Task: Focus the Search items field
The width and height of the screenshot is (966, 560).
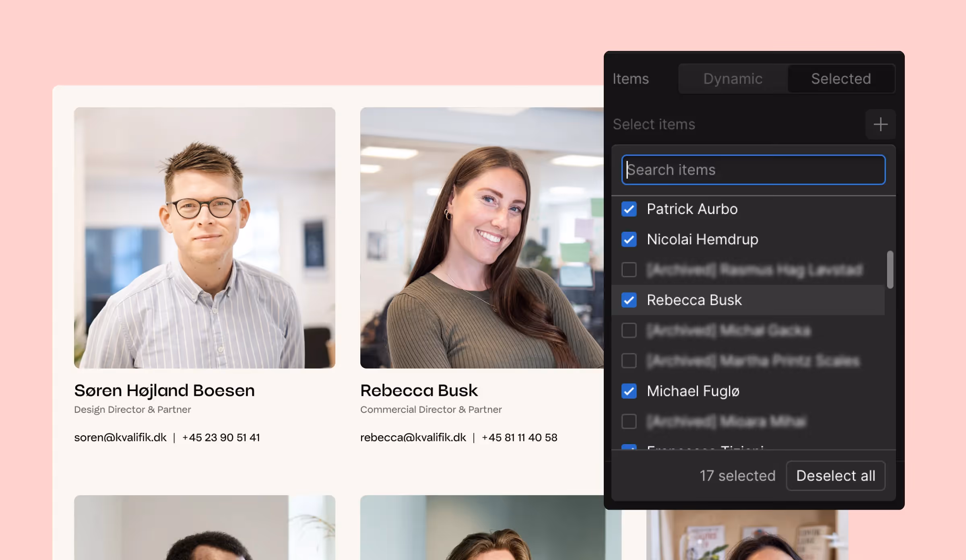Action: (753, 170)
